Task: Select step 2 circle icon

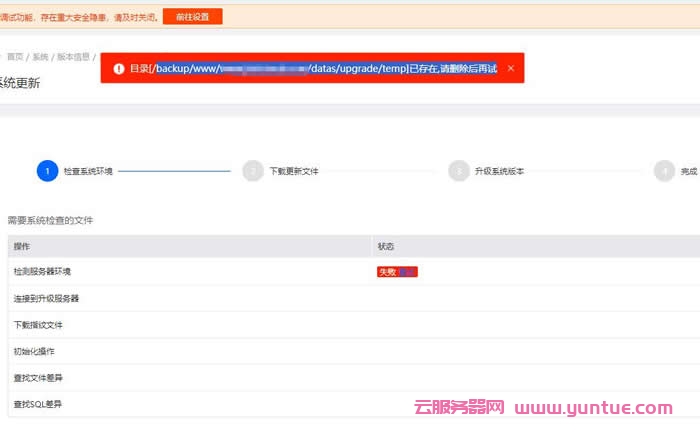Action: pos(253,171)
